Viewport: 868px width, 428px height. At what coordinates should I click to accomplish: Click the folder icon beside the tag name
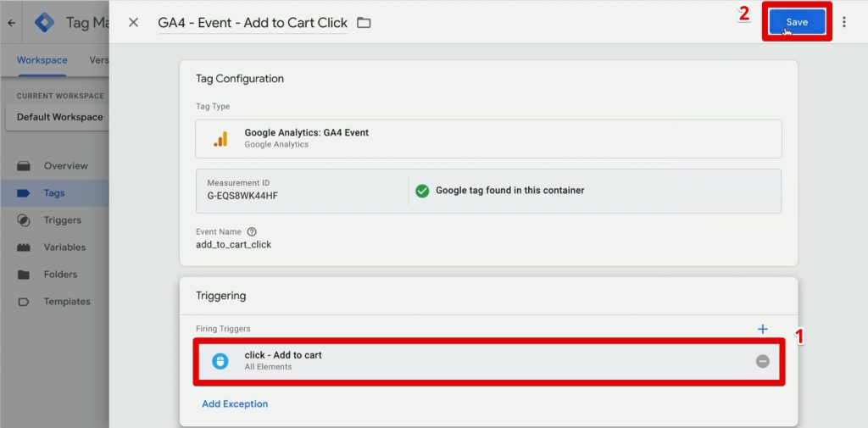tap(363, 23)
